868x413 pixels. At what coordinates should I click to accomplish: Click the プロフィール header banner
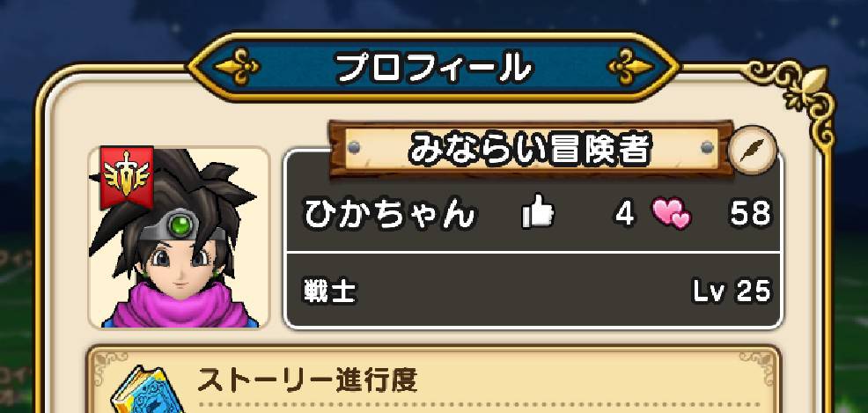click(433, 68)
